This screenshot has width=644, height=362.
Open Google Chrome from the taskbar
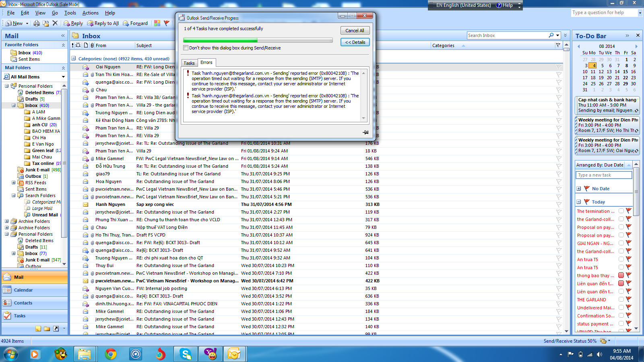coord(111,354)
